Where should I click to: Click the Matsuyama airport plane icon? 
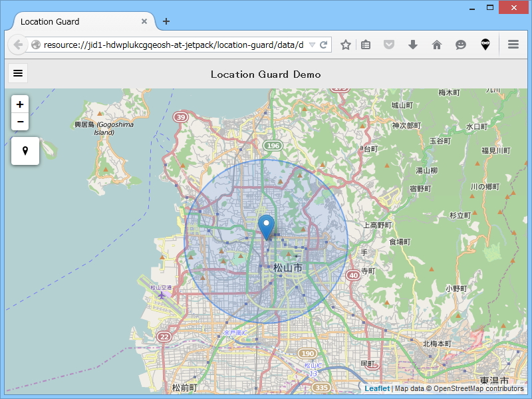point(162,295)
